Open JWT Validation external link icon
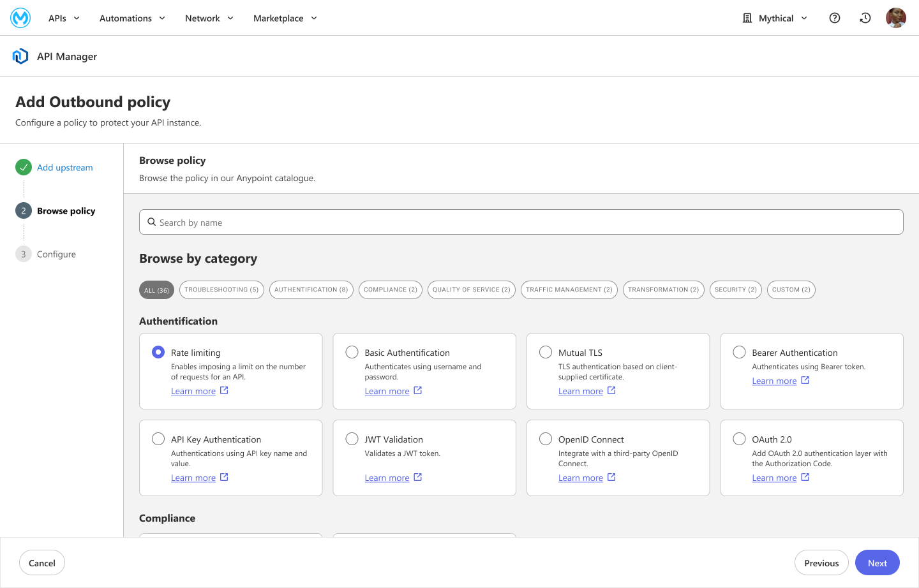The width and height of the screenshot is (919, 588). (x=418, y=477)
